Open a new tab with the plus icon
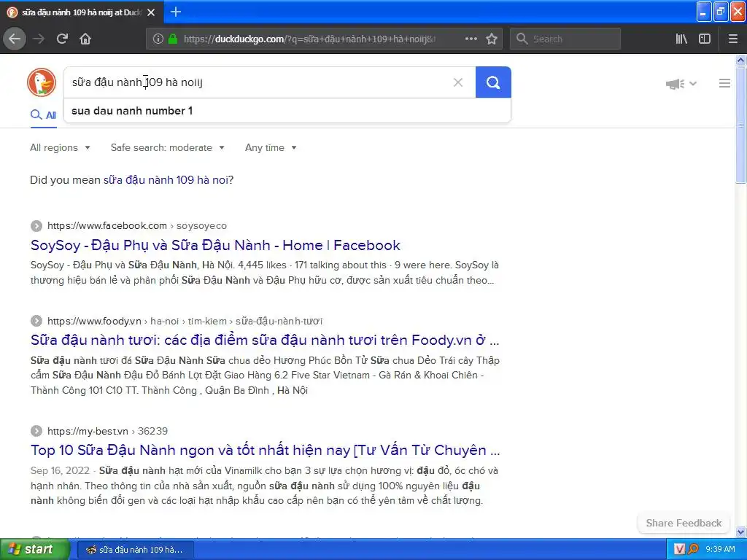This screenshot has height=560, width=747. [175, 12]
